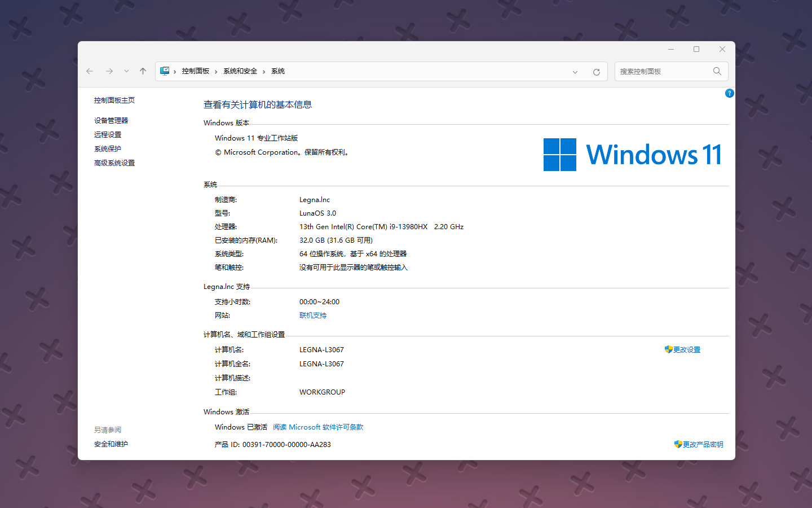Click the 联机支持 website link
Screen dimensions: 812x508
pos(313,316)
